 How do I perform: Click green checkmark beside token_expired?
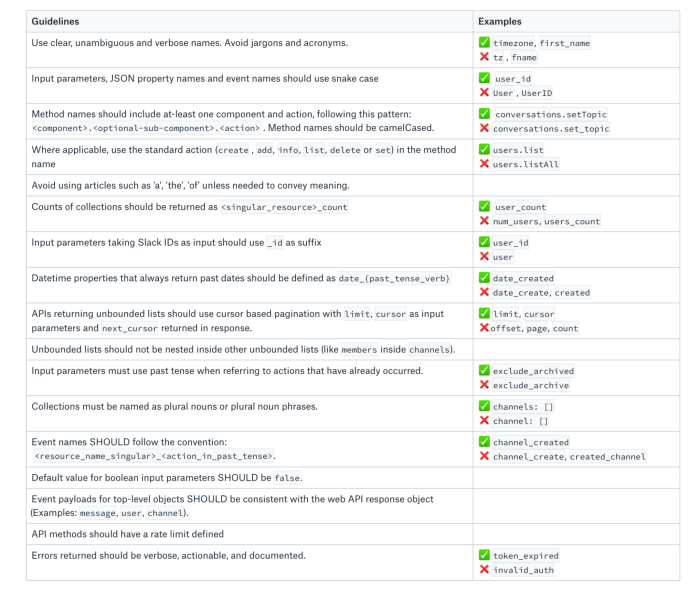[484, 555]
